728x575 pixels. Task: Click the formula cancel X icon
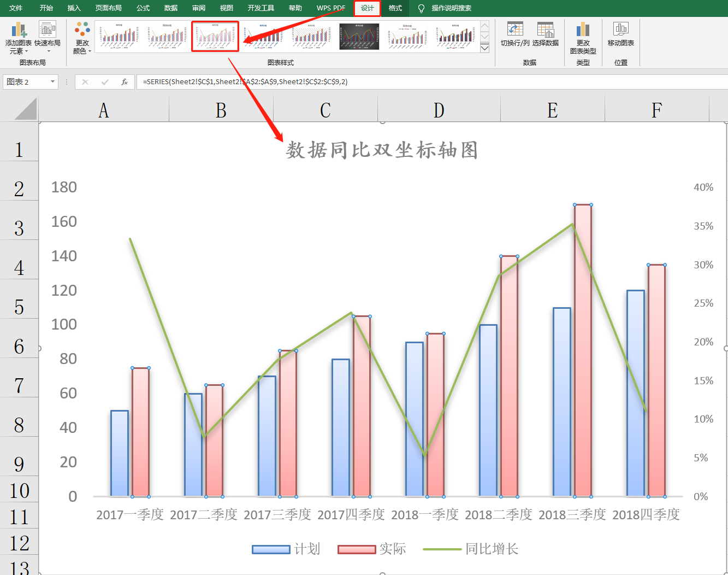click(85, 82)
